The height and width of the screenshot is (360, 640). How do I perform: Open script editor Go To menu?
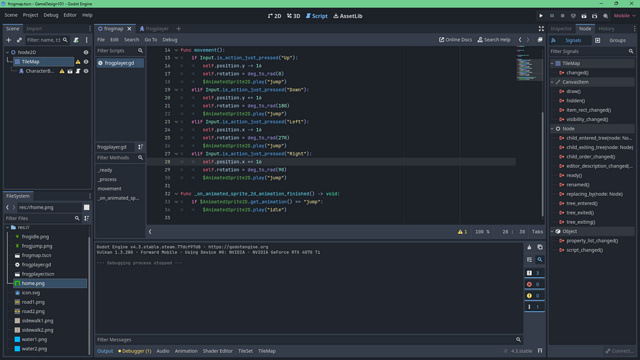click(151, 40)
